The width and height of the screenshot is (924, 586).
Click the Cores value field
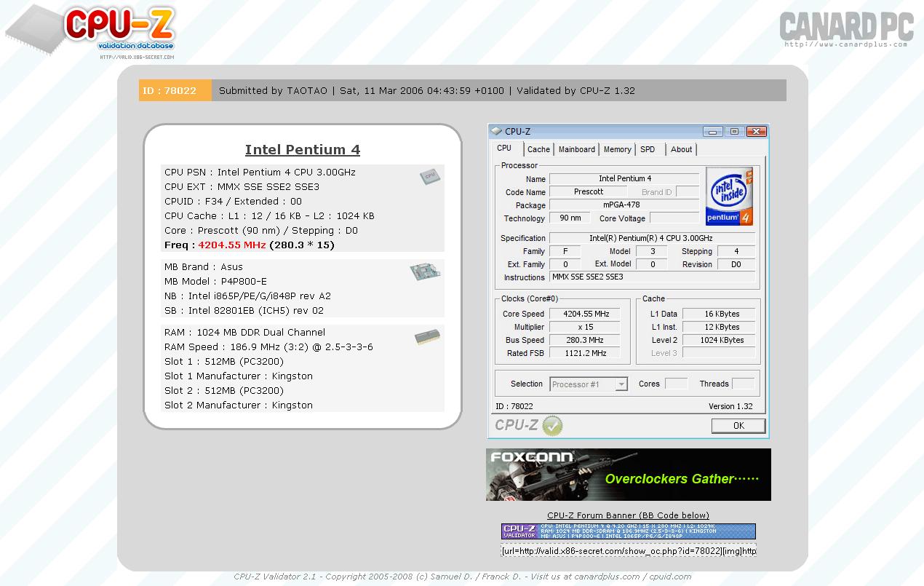click(676, 384)
